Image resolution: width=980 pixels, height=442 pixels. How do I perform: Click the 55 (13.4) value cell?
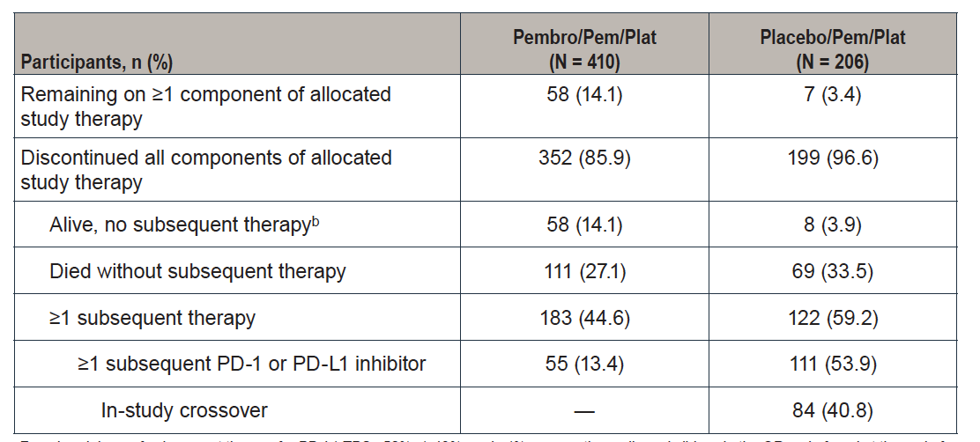(585, 364)
